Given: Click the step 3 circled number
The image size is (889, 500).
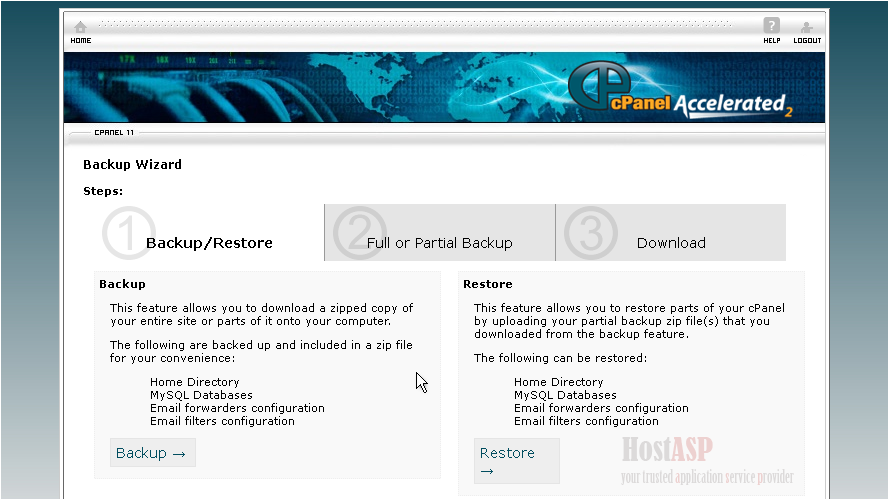Looking at the screenshot, I should [x=590, y=233].
